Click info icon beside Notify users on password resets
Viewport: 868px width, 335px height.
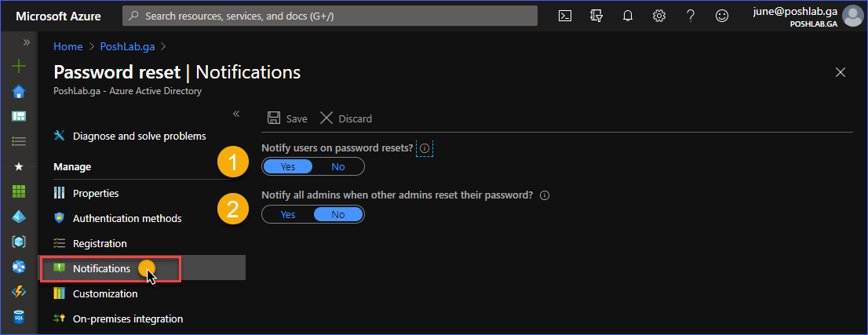[425, 148]
